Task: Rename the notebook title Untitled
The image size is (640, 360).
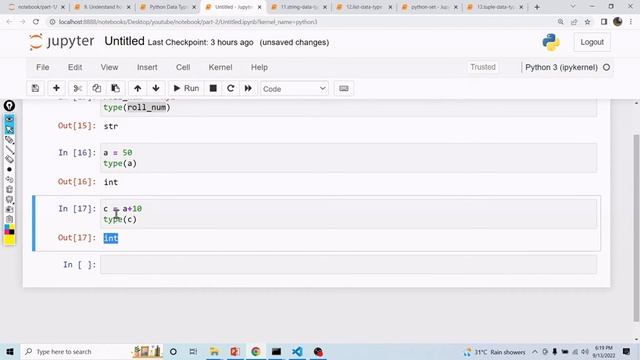Action: pyautogui.click(x=124, y=41)
